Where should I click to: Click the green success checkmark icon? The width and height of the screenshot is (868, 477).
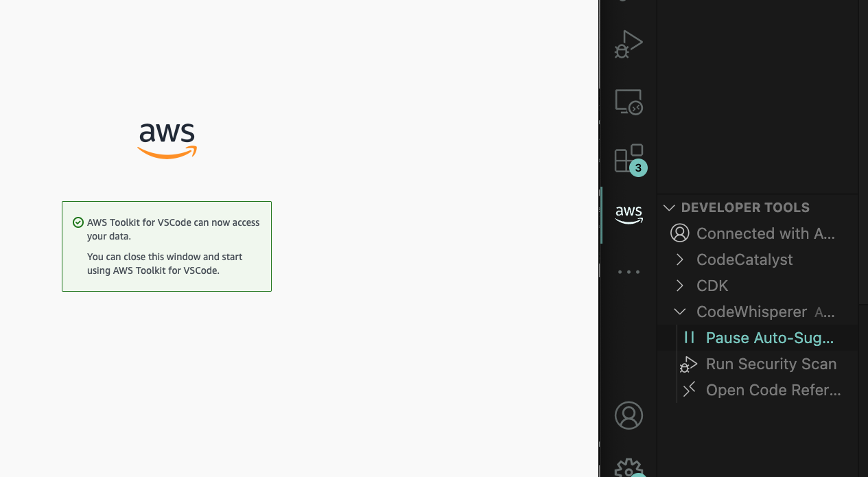[78, 222]
